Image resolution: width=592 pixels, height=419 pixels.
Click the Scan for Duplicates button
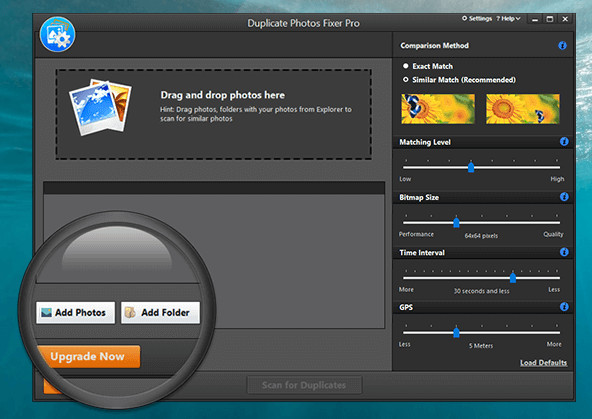[x=304, y=385]
